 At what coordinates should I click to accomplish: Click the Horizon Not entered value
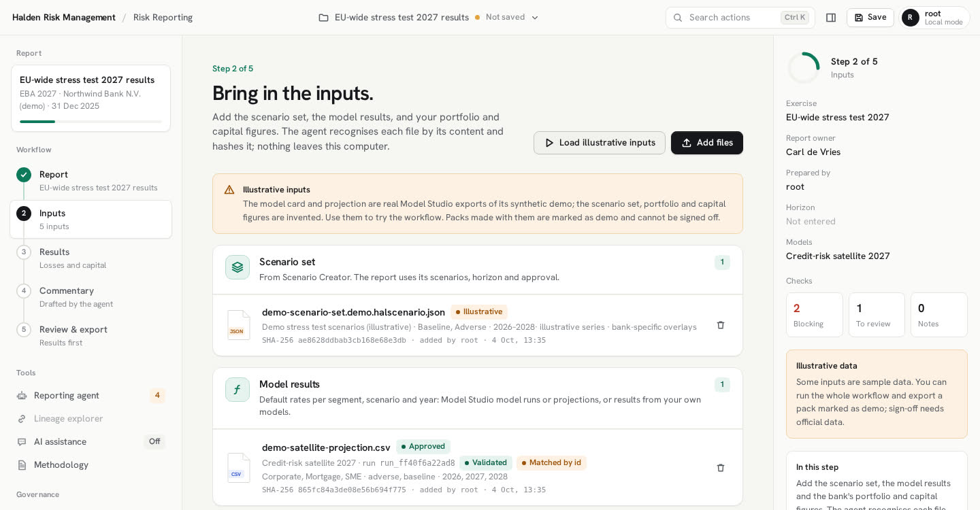pyautogui.click(x=811, y=221)
